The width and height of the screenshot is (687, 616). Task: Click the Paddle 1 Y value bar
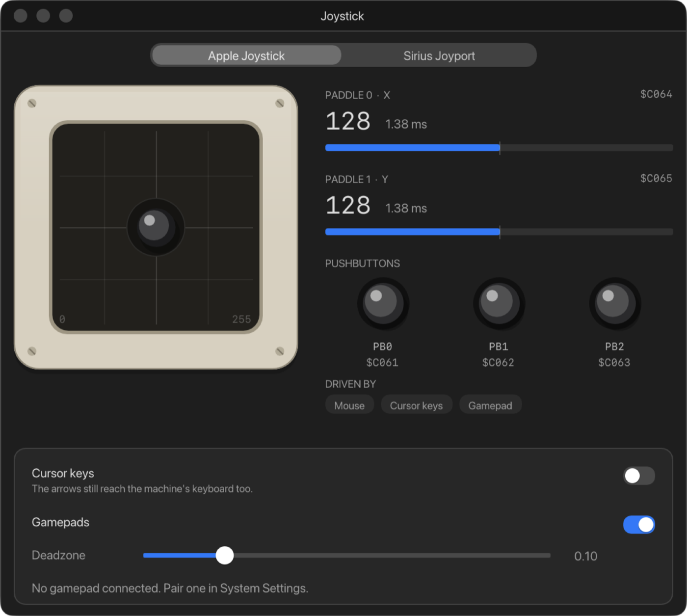tap(499, 232)
